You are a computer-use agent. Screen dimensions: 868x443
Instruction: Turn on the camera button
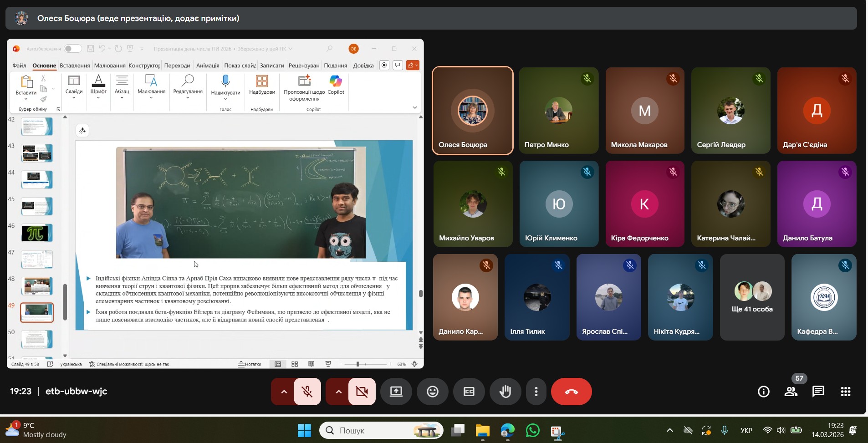coord(362,392)
